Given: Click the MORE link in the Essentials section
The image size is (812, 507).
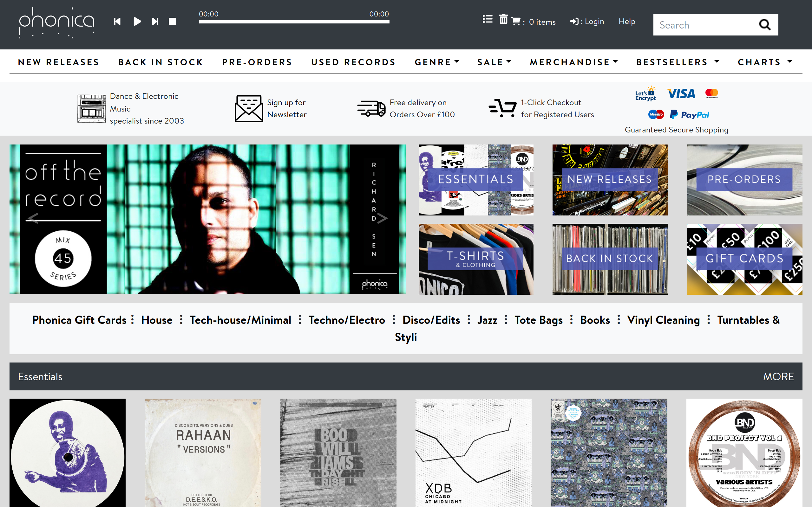Looking at the screenshot, I should (778, 376).
